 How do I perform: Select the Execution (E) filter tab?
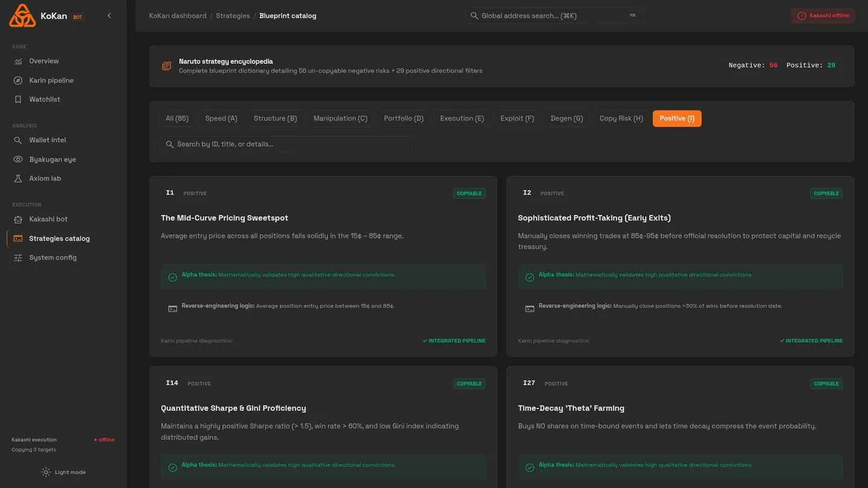coord(462,119)
